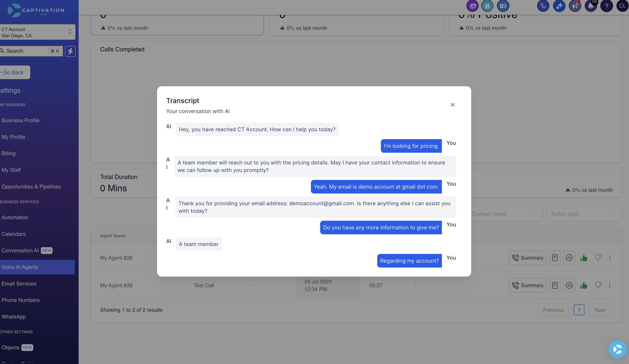Thumbs up the first My Agent 838 call
Viewport: 629px width, 364px height.
(x=584, y=258)
